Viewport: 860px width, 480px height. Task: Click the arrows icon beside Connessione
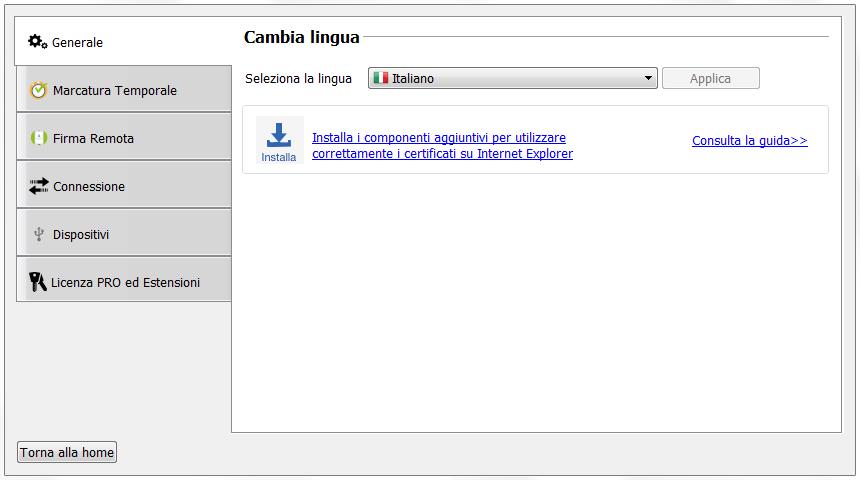tap(38, 186)
